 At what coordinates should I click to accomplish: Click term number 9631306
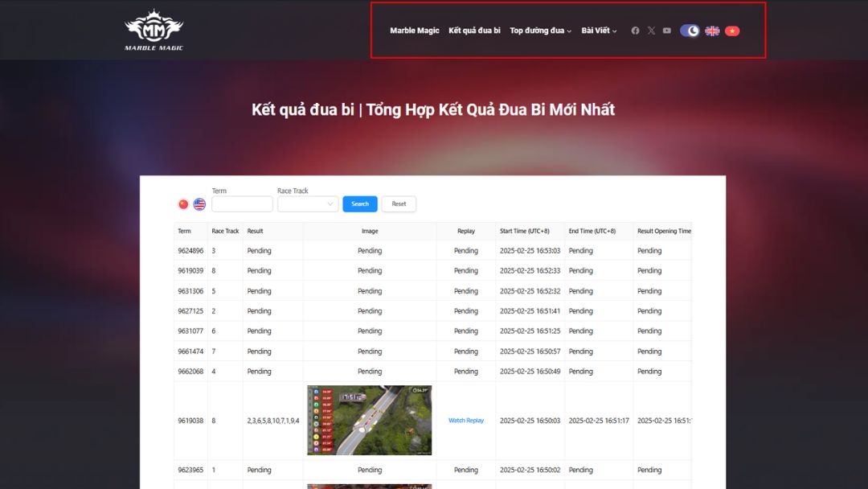point(190,290)
